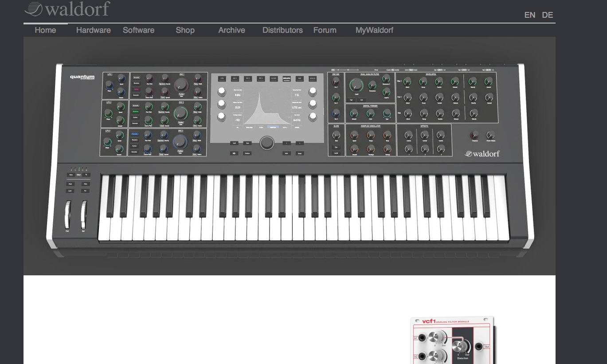Visit the Forum link

click(325, 30)
